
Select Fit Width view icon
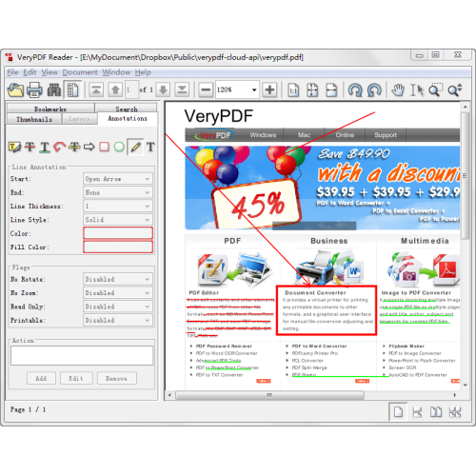[331, 90]
